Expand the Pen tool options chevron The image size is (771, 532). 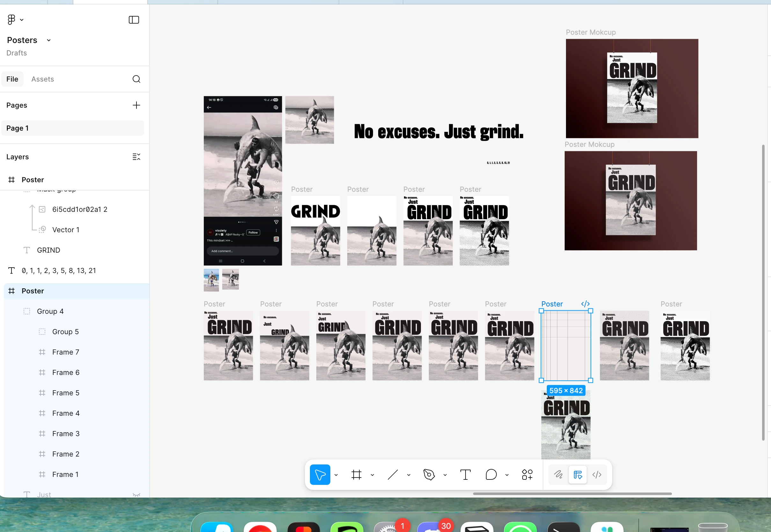click(445, 475)
